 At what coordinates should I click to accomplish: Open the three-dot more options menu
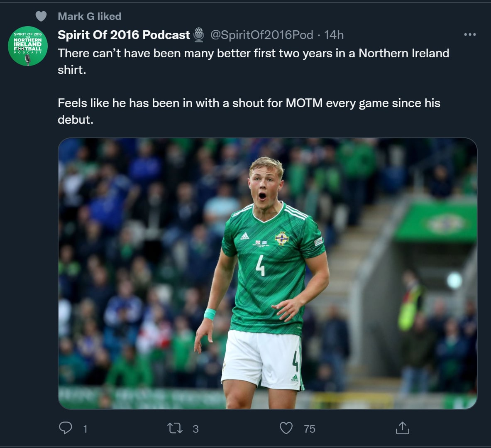[x=470, y=34]
